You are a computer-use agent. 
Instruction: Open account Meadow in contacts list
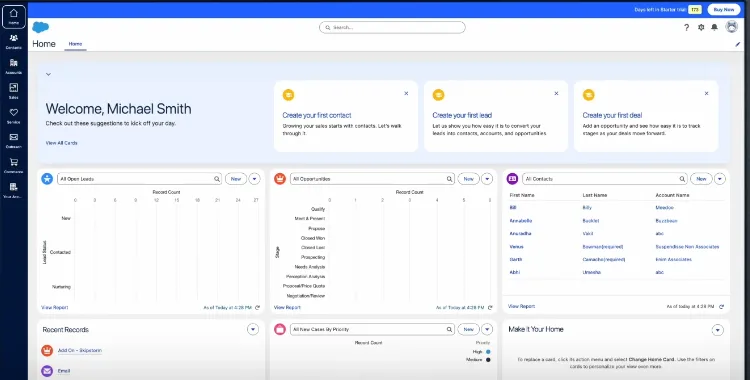[x=664, y=208]
